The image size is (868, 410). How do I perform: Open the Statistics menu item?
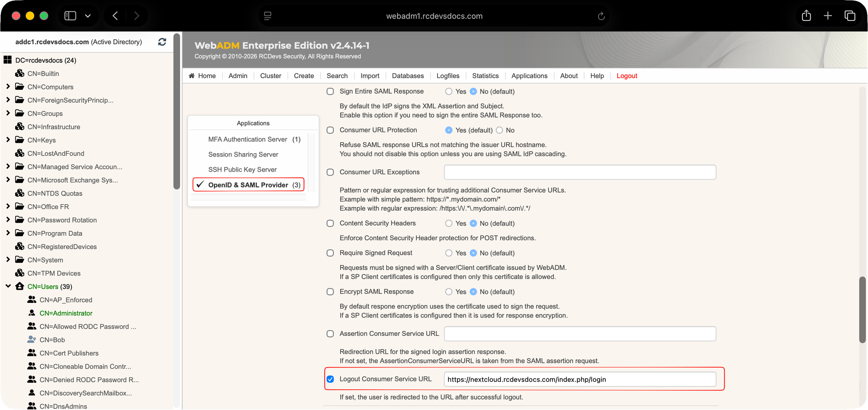(485, 76)
